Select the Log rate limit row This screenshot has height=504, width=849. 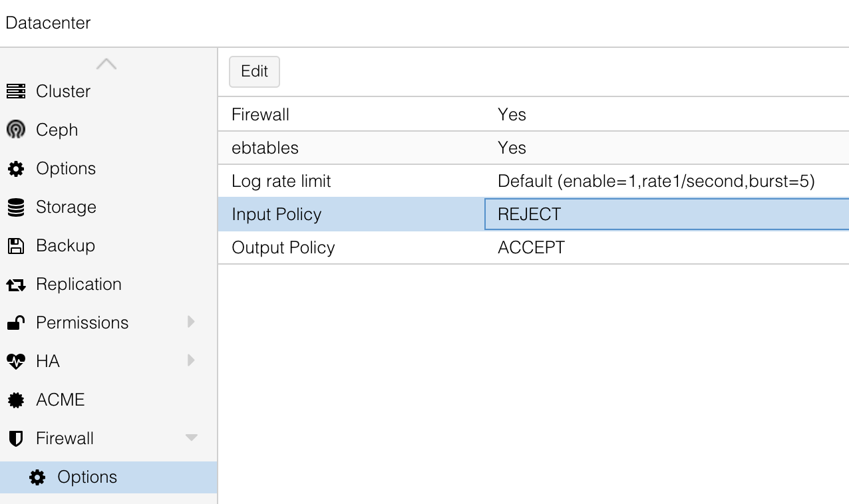tap(534, 181)
